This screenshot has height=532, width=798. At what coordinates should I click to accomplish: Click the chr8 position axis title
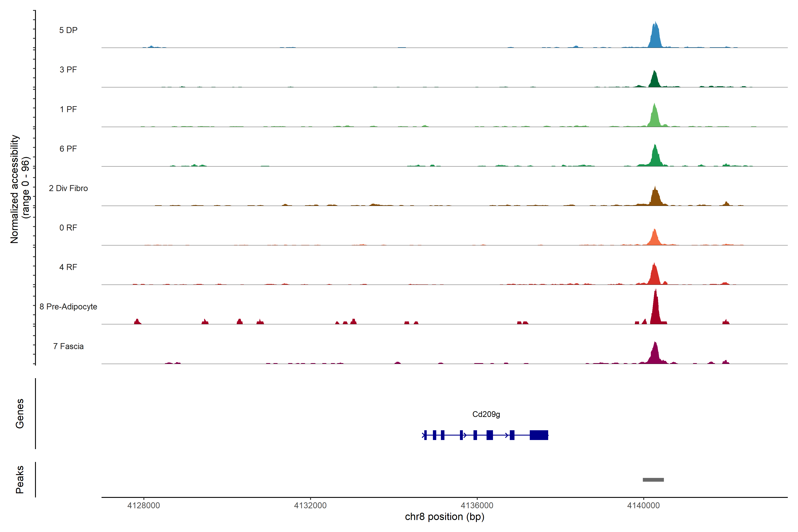(444, 517)
